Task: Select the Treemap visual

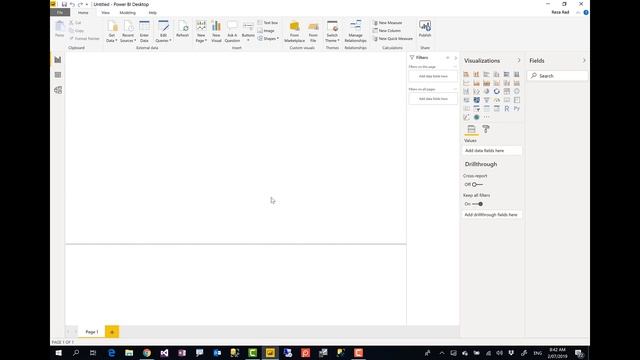Action: click(507, 91)
